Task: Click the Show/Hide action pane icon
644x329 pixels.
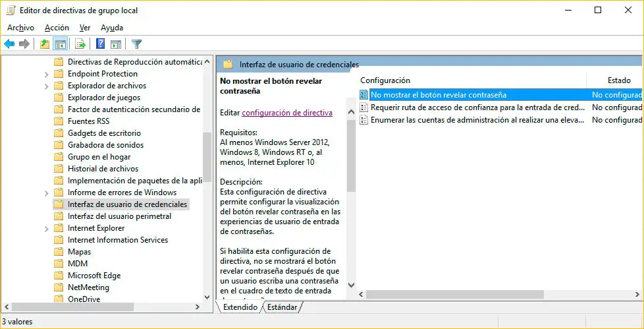Action: pyautogui.click(x=116, y=44)
